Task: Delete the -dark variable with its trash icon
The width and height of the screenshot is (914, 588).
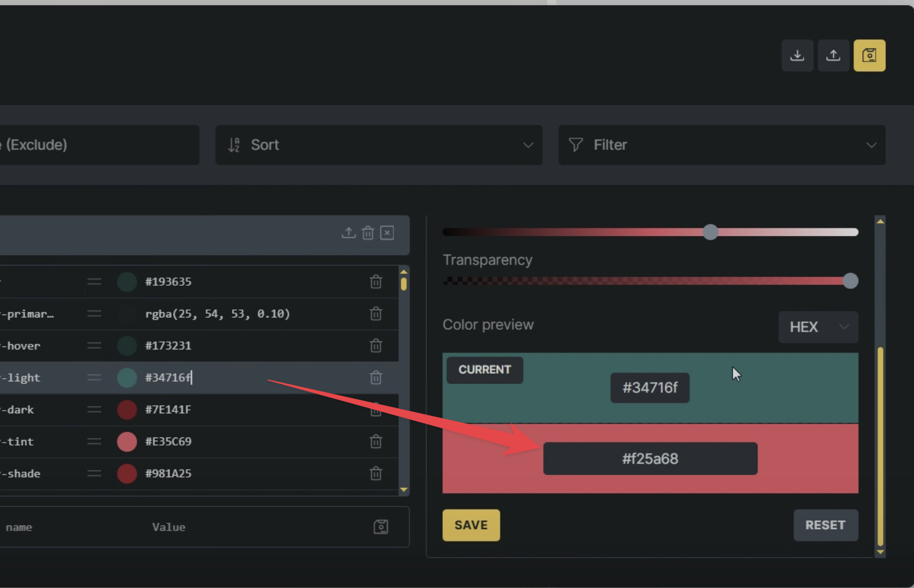Action: tap(376, 409)
